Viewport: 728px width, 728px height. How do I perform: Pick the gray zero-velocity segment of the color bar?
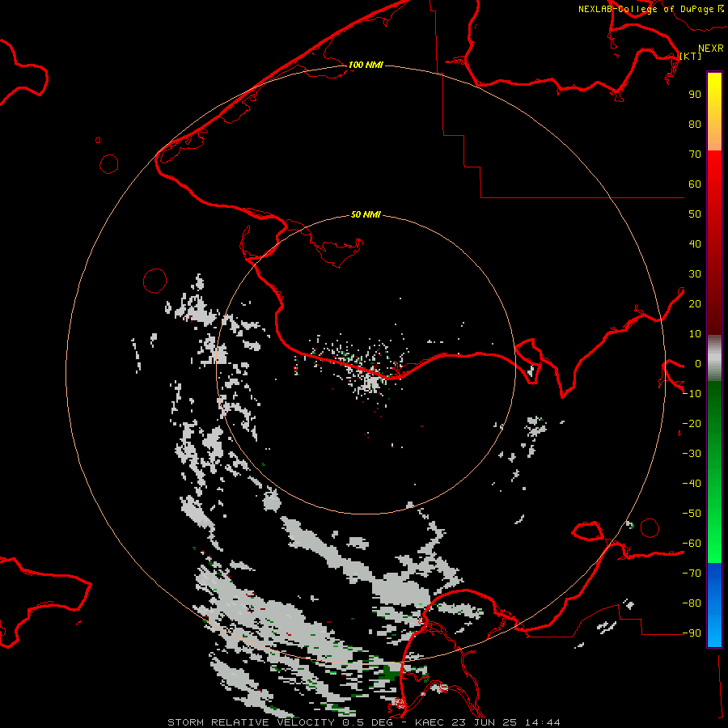[x=714, y=358]
